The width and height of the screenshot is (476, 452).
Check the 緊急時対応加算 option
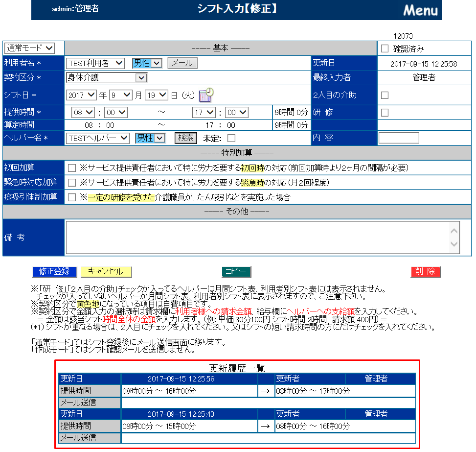pyautogui.click(x=72, y=183)
